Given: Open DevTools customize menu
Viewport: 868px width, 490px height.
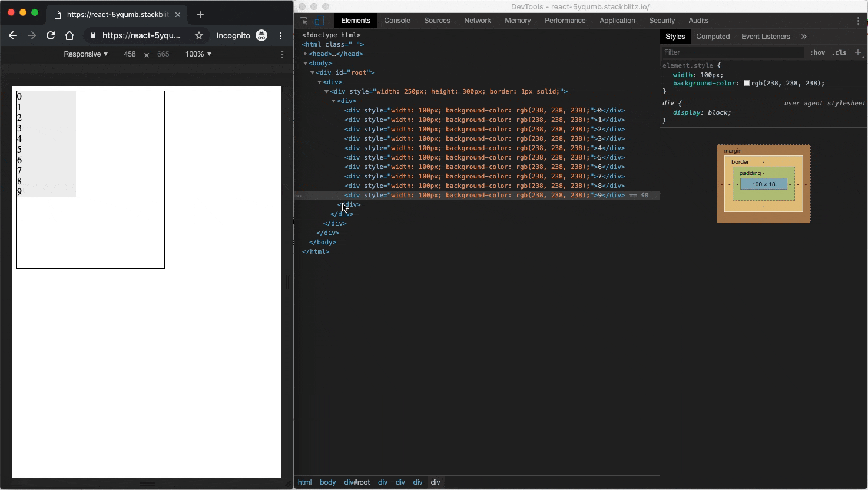Looking at the screenshot, I should 858,21.
